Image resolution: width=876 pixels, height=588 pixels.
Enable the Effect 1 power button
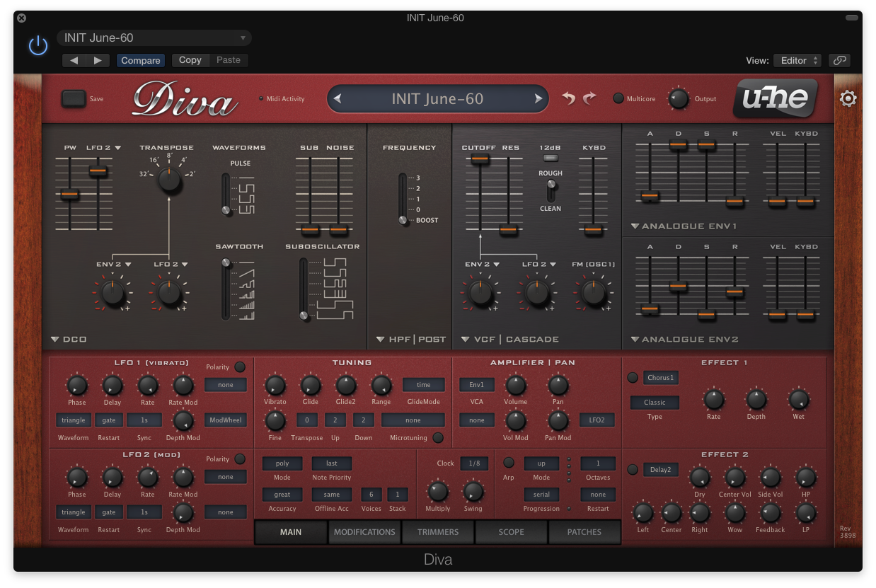pos(633,378)
